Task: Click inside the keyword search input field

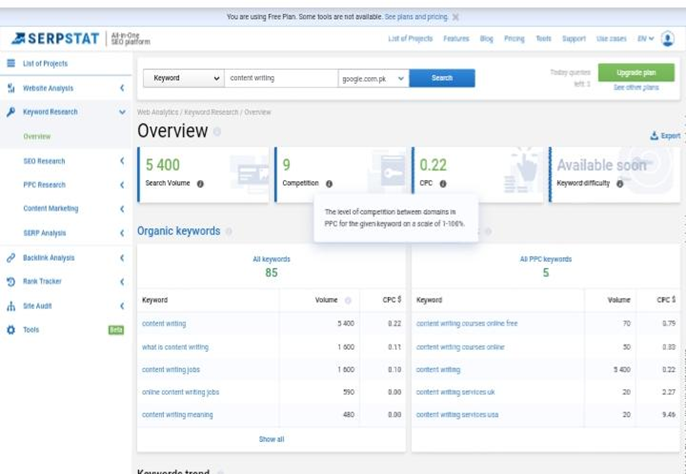Action: click(x=281, y=78)
